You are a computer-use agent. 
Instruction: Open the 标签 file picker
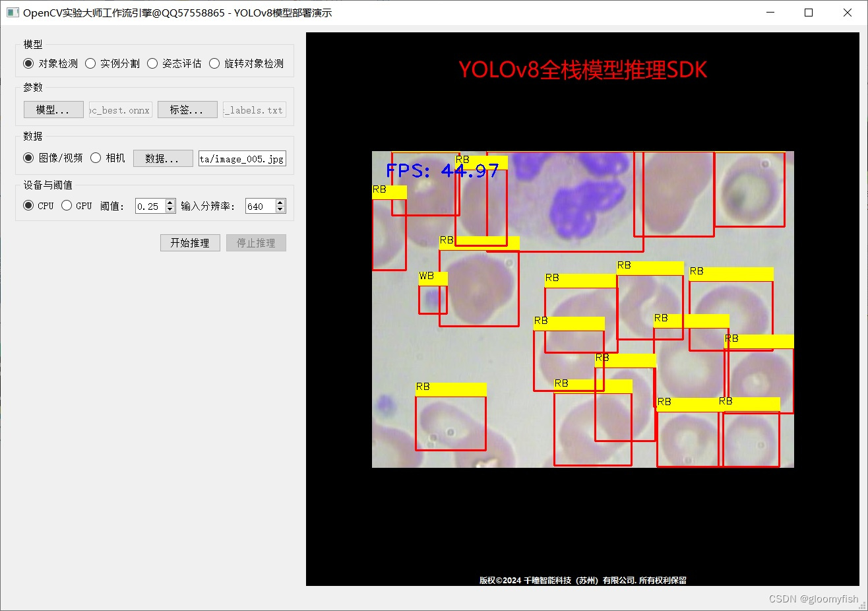[x=187, y=110]
